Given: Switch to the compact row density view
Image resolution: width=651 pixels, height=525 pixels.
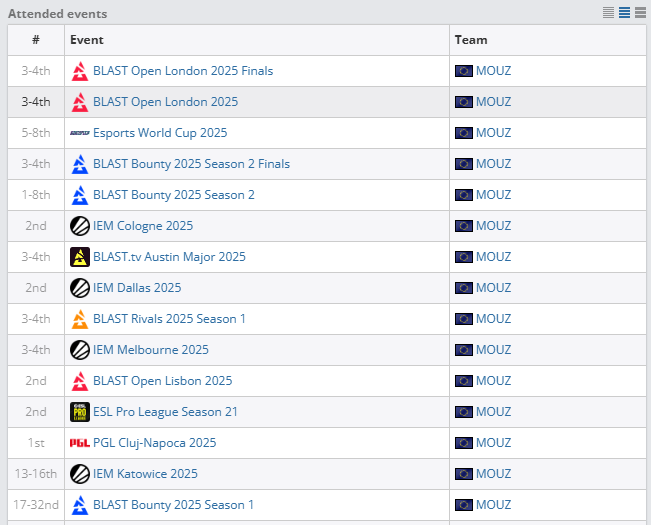Looking at the screenshot, I should pyautogui.click(x=609, y=13).
